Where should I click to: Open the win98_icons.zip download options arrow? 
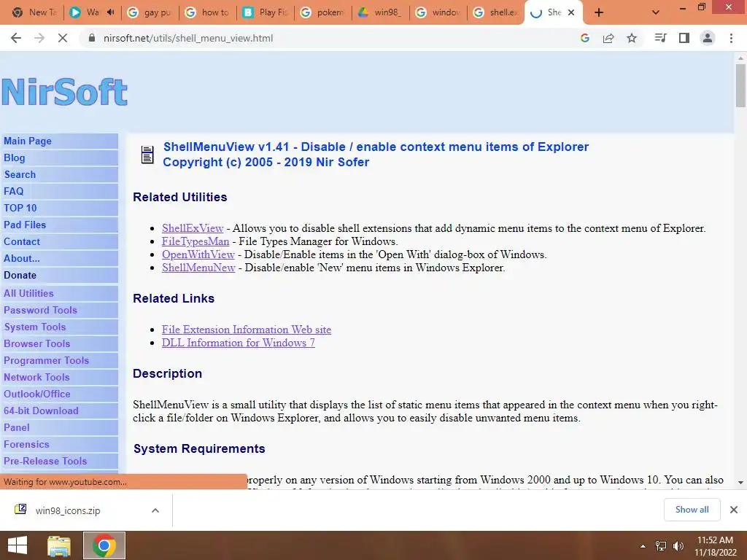[x=155, y=510]
